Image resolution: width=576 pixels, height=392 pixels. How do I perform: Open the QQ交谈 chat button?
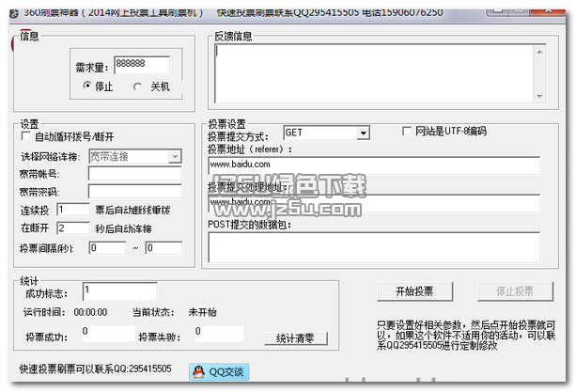point(219,372)
